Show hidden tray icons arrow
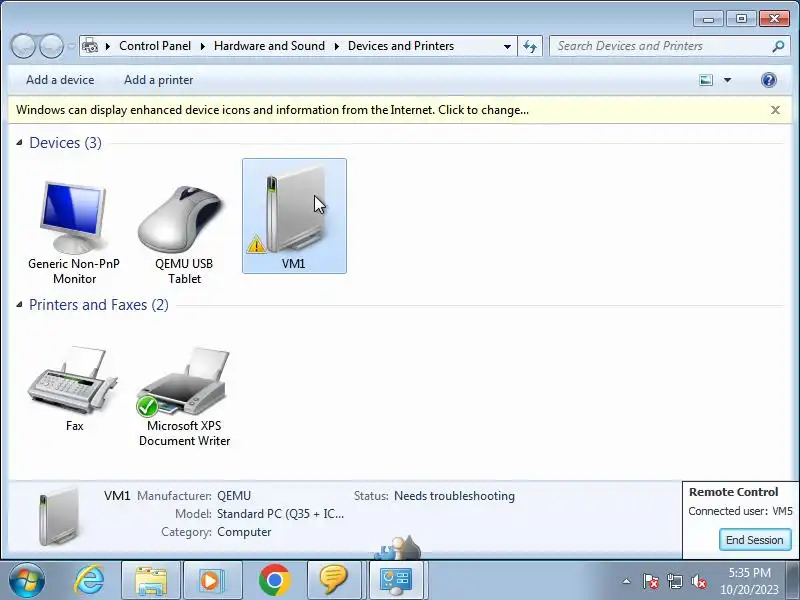 tap(627, 581)
